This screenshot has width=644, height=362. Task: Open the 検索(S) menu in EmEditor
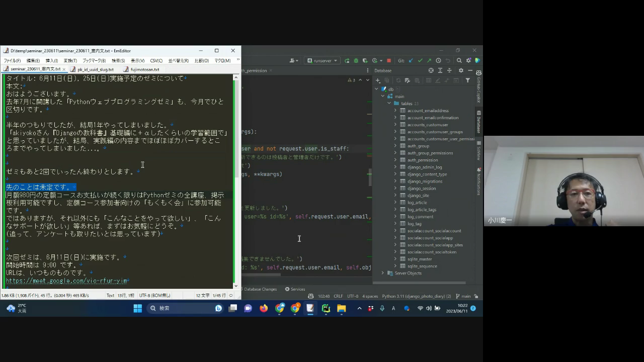coord(118,61)
